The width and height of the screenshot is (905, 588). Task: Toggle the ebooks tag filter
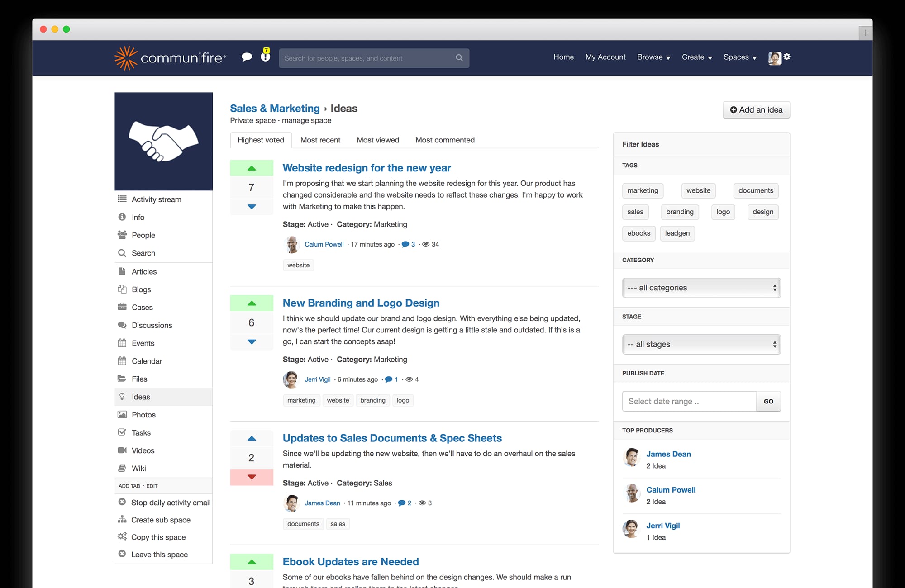638,233
